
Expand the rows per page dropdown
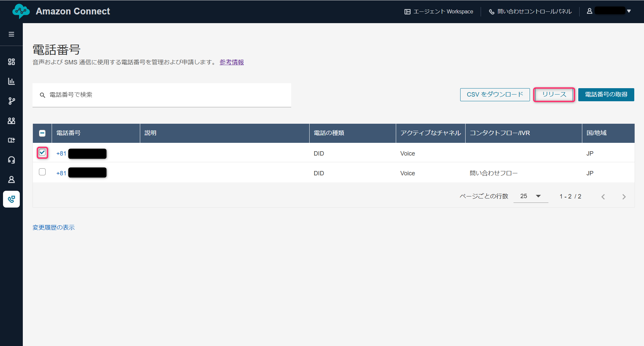click(531, 196)
